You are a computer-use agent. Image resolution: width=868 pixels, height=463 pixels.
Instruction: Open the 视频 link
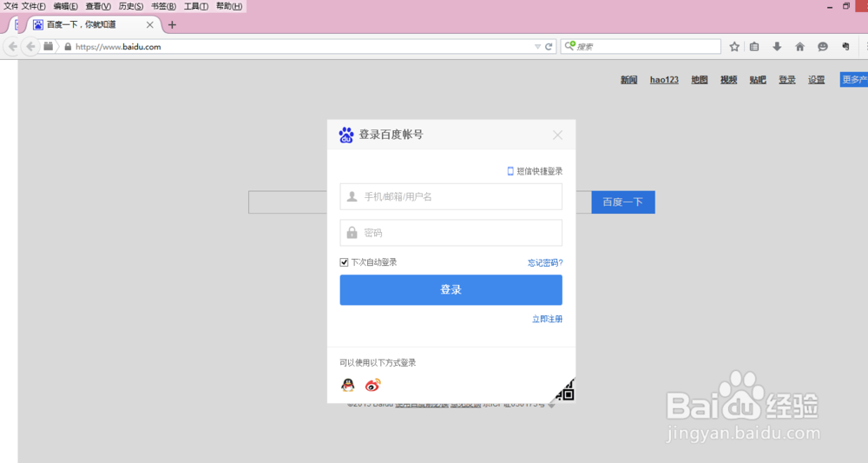click(728, 80)
